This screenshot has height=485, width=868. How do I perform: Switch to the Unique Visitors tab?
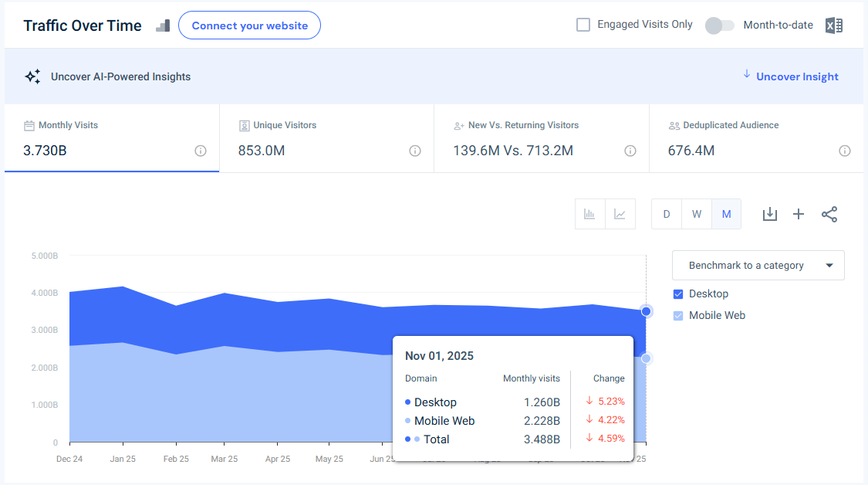[x=326, y=137]
